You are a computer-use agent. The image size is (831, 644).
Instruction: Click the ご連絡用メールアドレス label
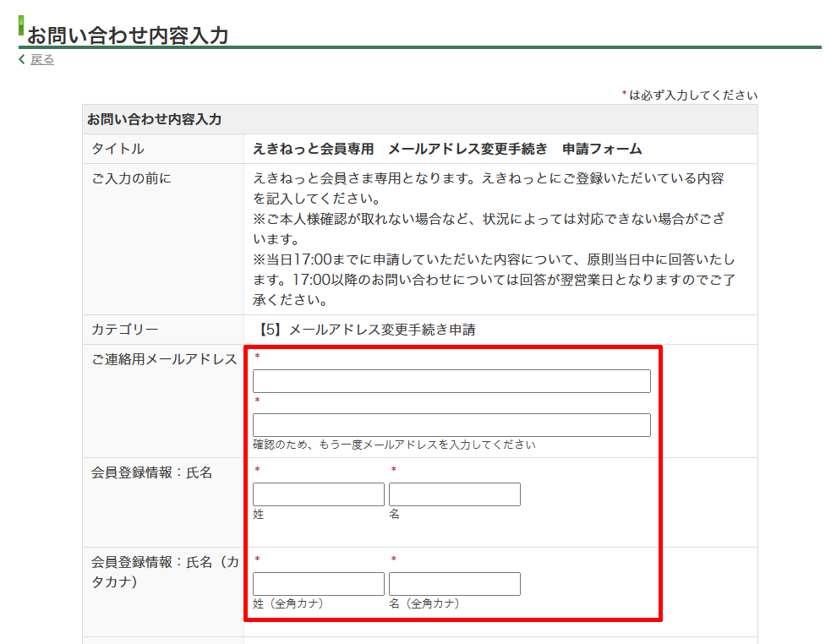tap(164, 359)
